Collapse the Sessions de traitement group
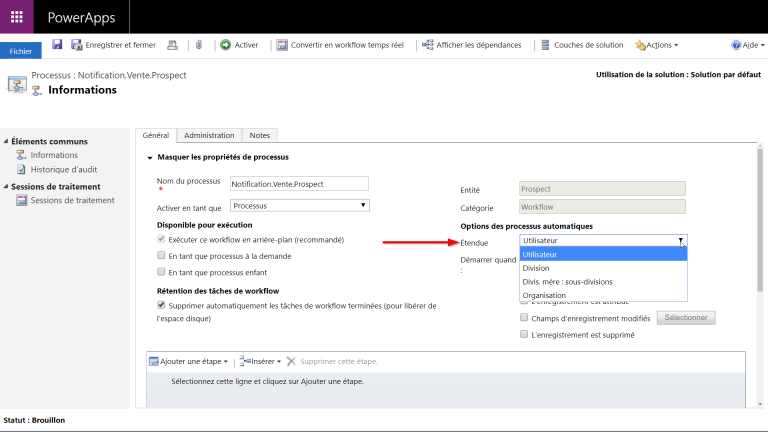Screen dimensions: 768x432 (6, 187)
